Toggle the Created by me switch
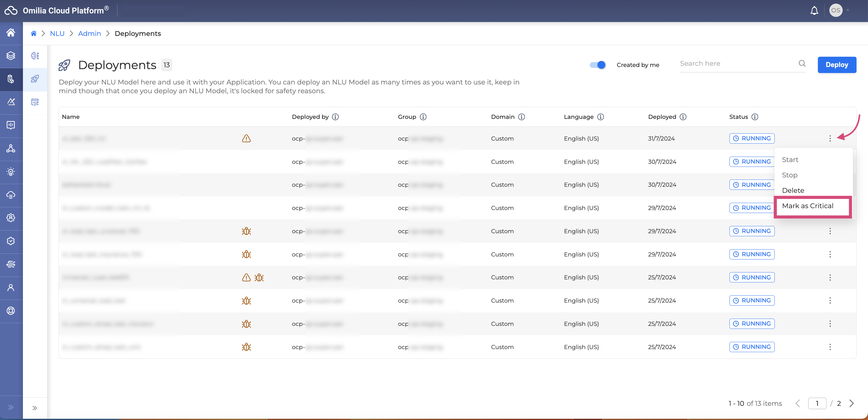 [x=597, y=65]
